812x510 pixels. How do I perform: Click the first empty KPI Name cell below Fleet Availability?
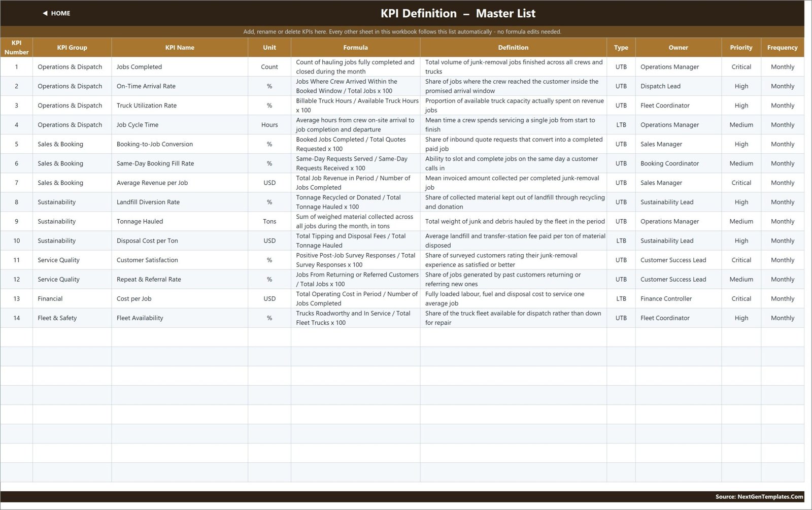(x=180, y=337)
